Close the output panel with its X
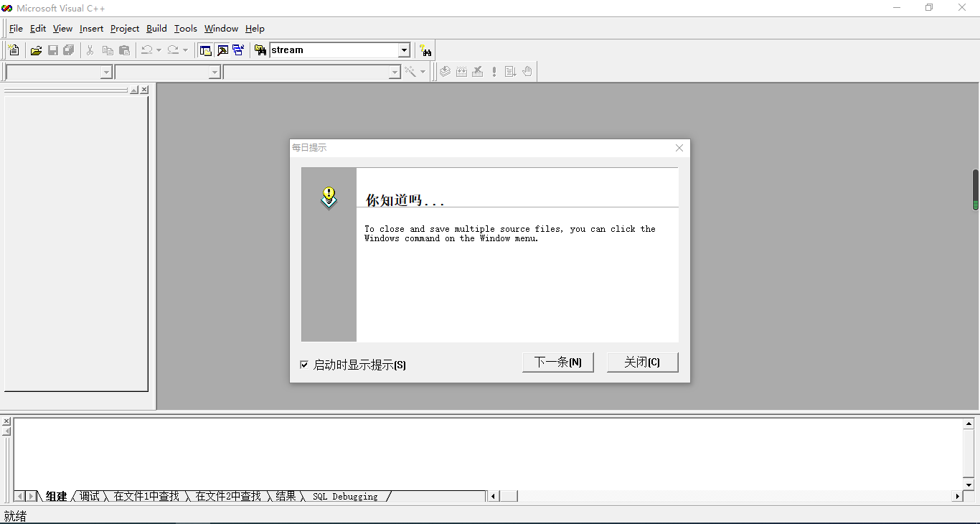This screenshot has height=524, width=980. [6, 421]
